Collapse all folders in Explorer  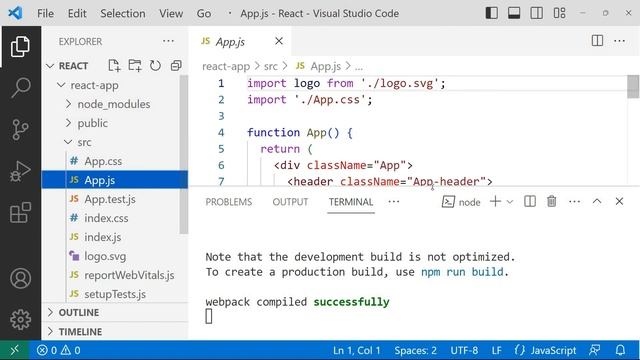coord(176,65)
